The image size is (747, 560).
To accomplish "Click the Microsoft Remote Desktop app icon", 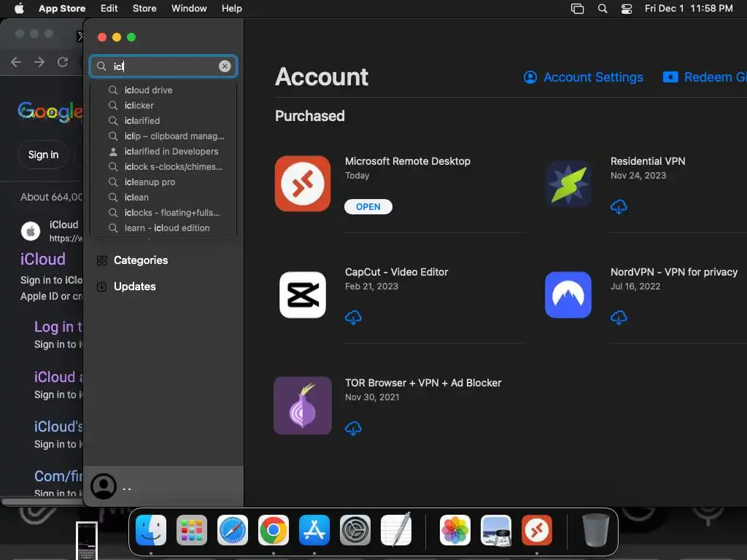I will pyautogui.click(x=303, y=183).
